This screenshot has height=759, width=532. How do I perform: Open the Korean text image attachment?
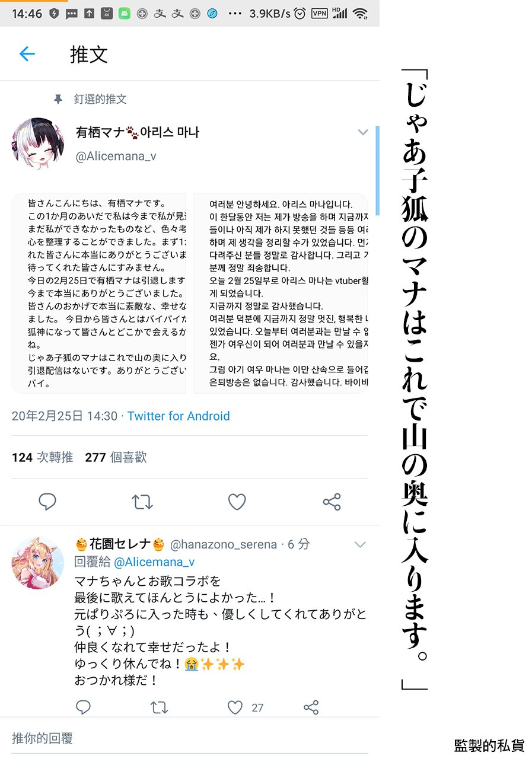pyautogui.click(x=281, y=294)
